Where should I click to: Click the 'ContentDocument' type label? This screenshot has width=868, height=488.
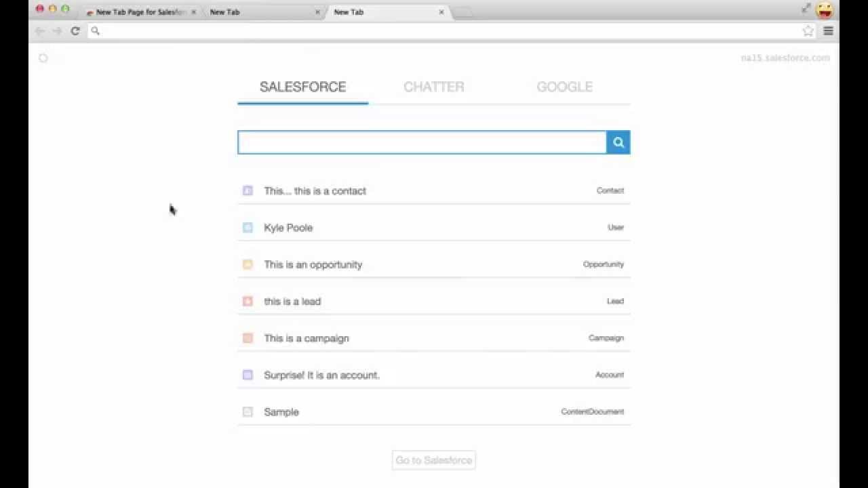[x=593, y=411]
